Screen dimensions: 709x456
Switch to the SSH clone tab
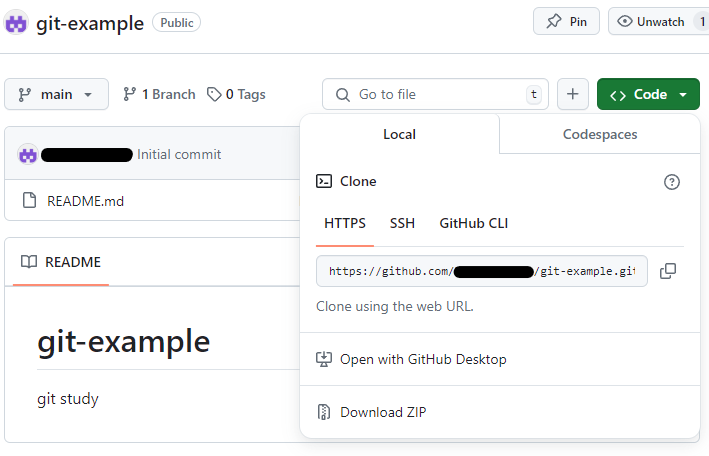[x=402, y=223]
